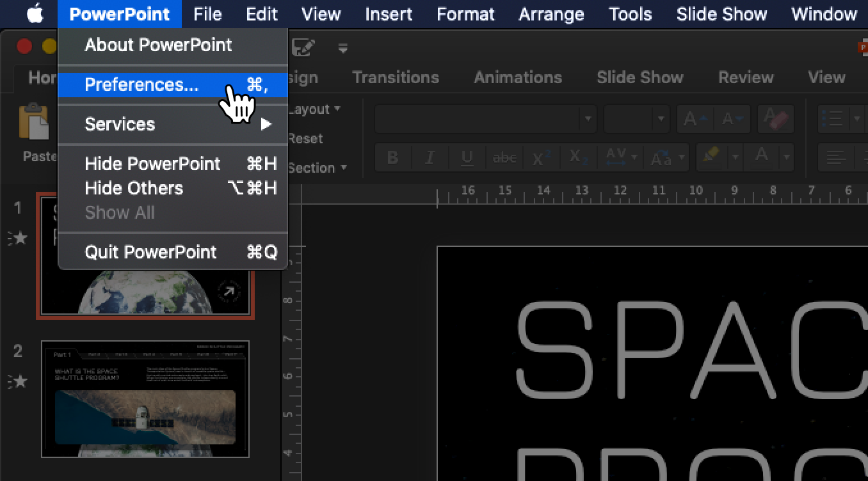Click the Increase Font Size icon
868x481 pixels.
[x=695, y=120]
